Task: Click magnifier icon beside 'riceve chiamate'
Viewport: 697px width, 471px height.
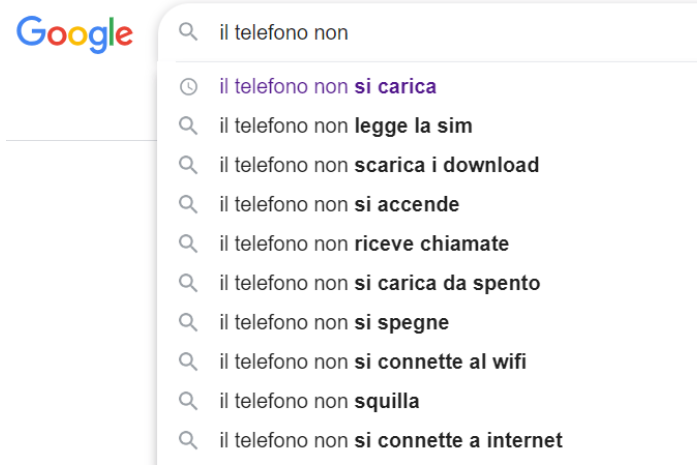Action: 188,244
